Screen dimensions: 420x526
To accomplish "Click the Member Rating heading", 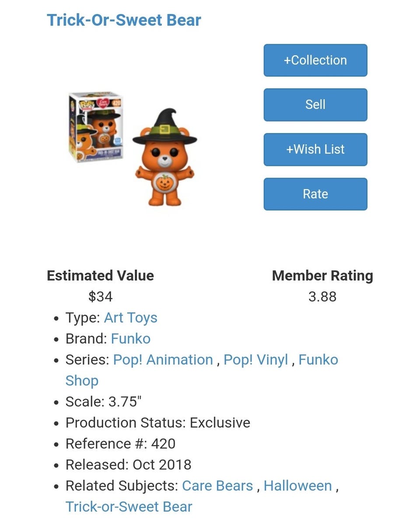I will 322,276.
